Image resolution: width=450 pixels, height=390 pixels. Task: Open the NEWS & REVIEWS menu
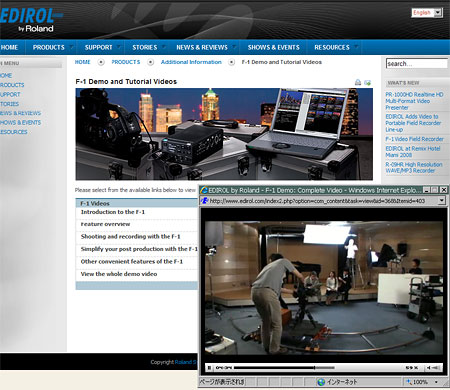tap(202, 47)
